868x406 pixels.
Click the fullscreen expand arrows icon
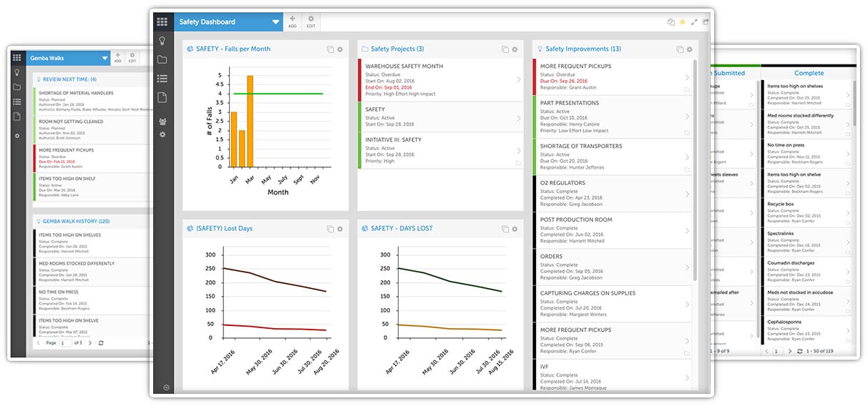point(694,22)
